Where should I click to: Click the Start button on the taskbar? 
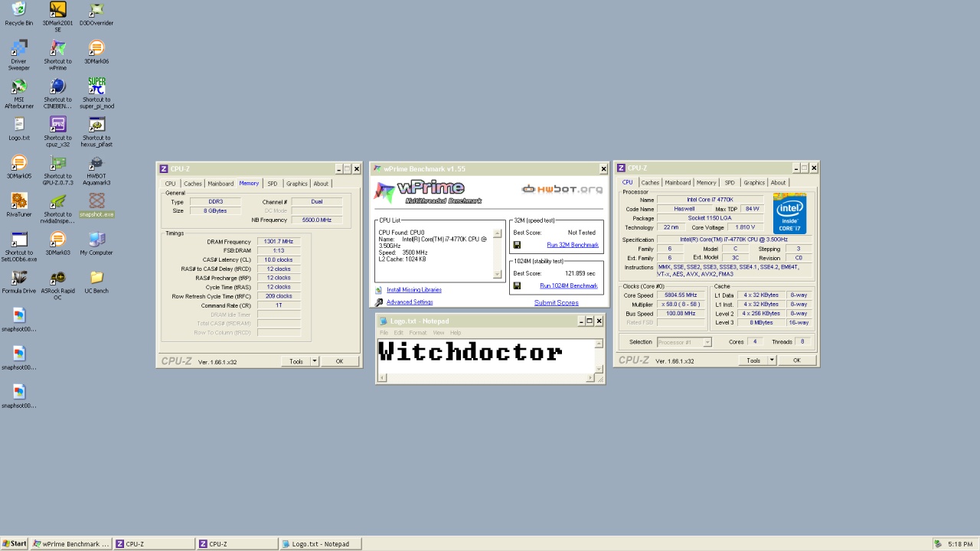15,544
